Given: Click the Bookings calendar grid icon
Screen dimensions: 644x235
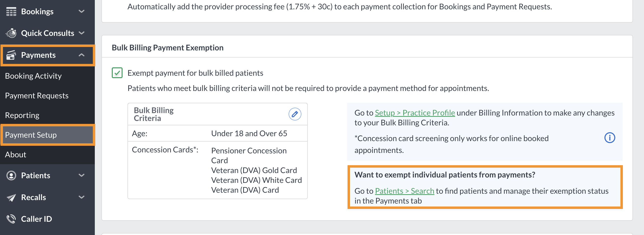Looking at the screenshot, I should point(11,12).
